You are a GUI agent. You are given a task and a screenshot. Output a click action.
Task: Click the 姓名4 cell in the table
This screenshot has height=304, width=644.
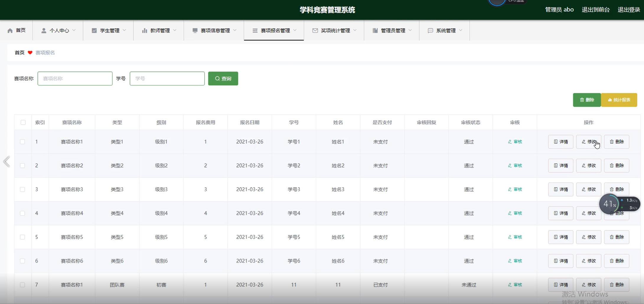pyautogui.click(x=338, y=213)
